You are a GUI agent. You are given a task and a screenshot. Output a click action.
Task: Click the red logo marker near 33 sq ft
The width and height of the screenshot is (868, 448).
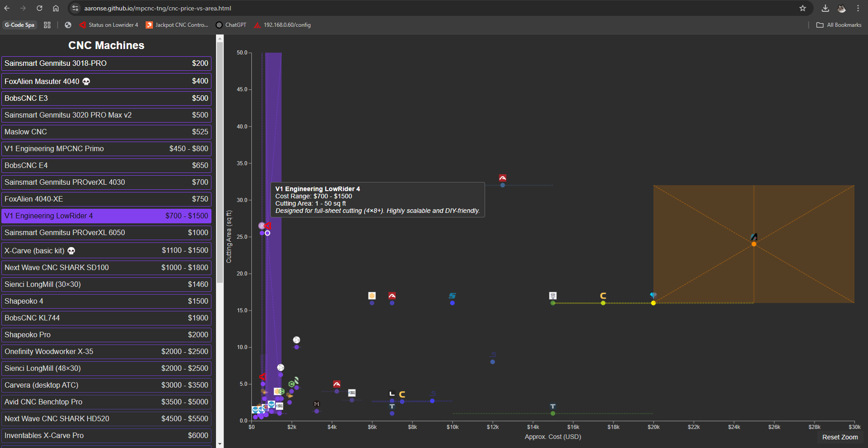coord(502,178)
